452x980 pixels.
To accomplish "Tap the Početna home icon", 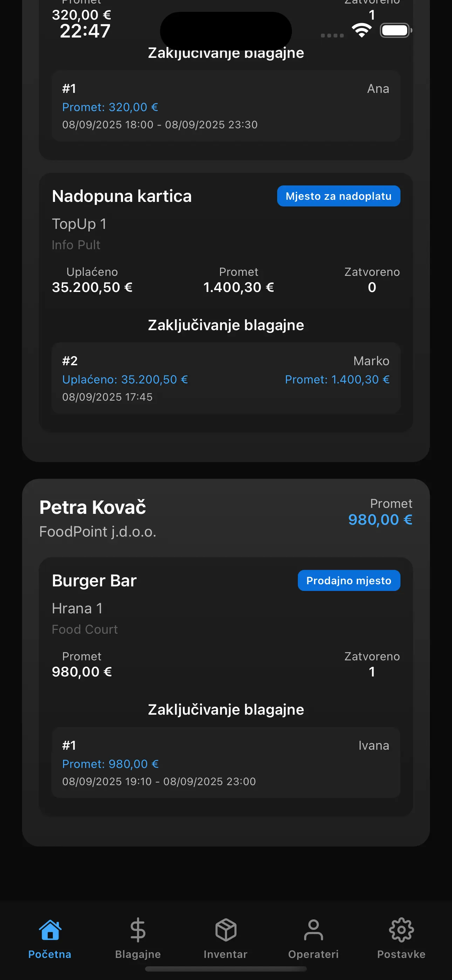I will [x=50, y=930].
